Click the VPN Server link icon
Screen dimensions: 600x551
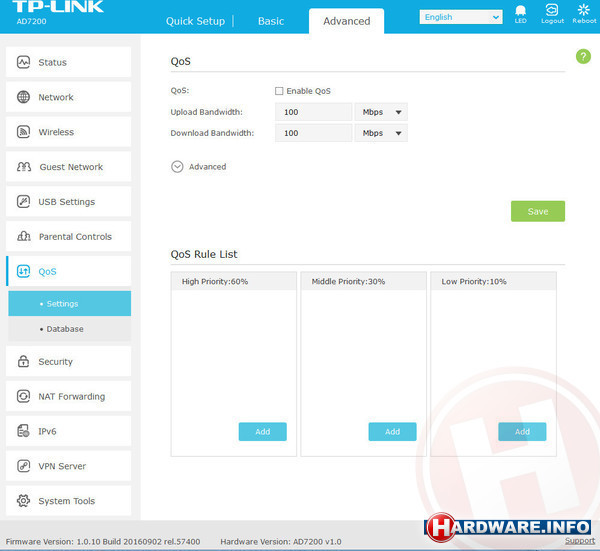point(23,466)
